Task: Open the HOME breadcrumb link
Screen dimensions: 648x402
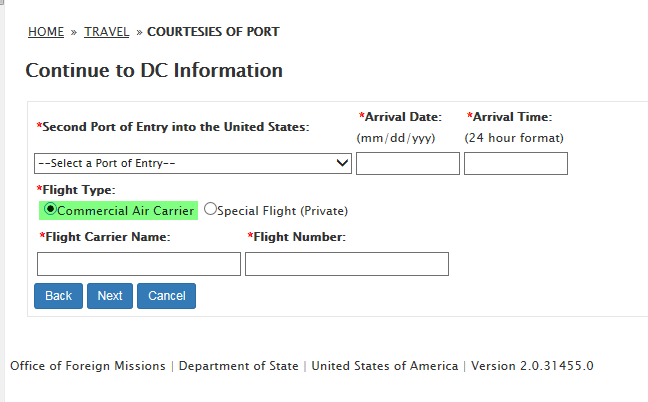Action: [46, 32]
